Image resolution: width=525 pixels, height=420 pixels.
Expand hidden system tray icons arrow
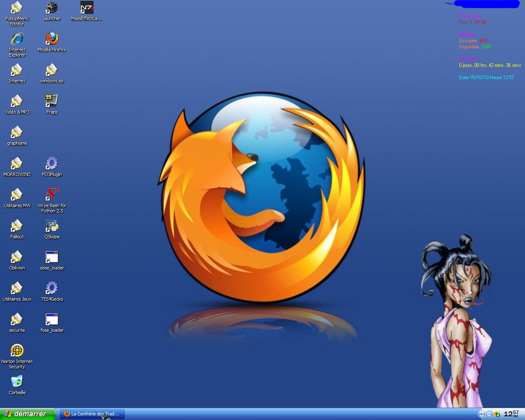point(482,414)
